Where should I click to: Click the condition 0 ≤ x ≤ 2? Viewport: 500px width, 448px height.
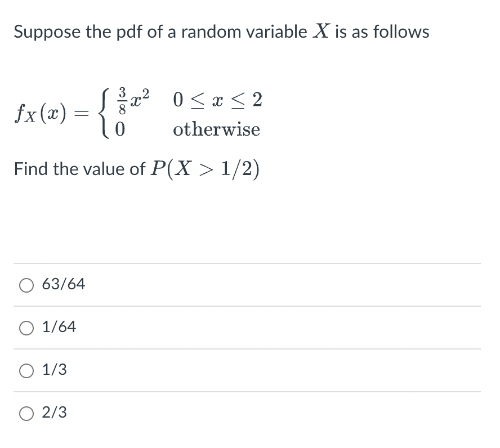click(x=218, y=100)
